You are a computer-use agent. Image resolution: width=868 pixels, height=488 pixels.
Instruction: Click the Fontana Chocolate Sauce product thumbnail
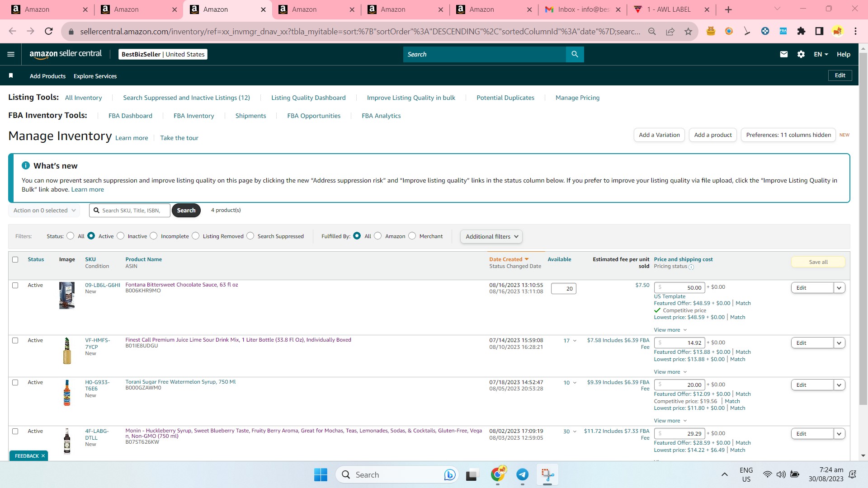67,296
